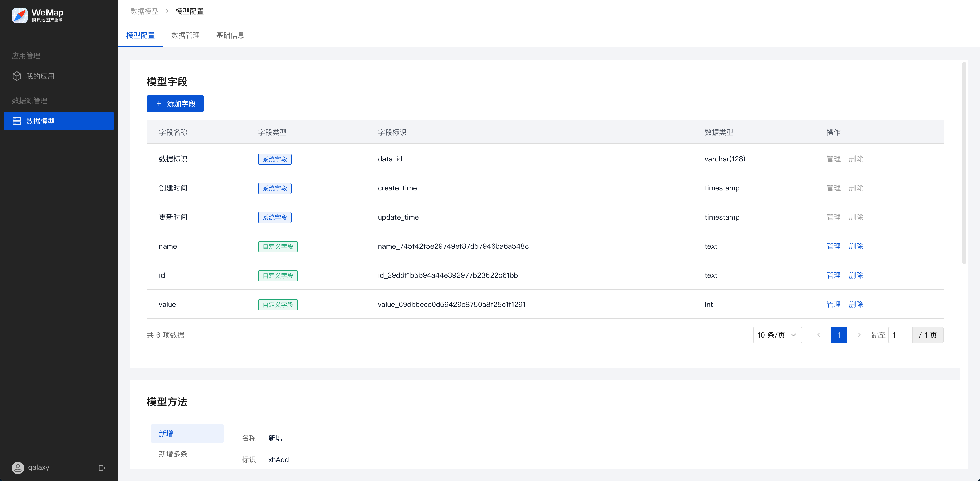Image resolution: width=980 pixels, height=481 pixels.
Task: Open 我的应用 in the sidebar
Action: (59, 76)
